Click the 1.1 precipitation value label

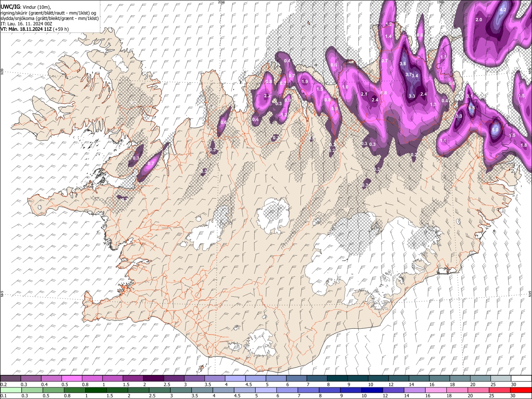pyautogui.click(x=443, y=141)
